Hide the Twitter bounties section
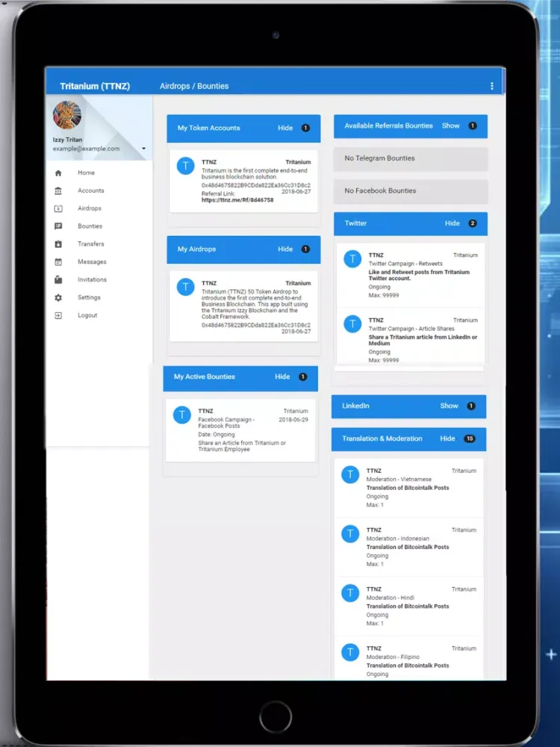 452,223
